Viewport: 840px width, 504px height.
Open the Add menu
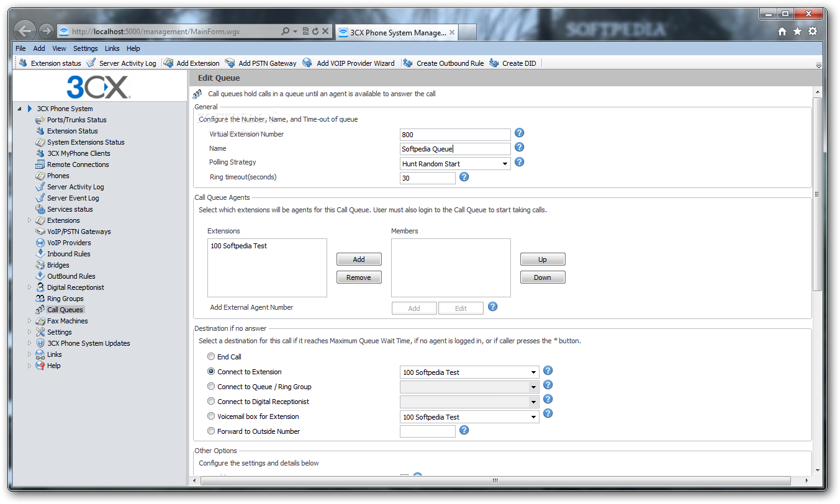pyautogui.click(x=39, y=48)
